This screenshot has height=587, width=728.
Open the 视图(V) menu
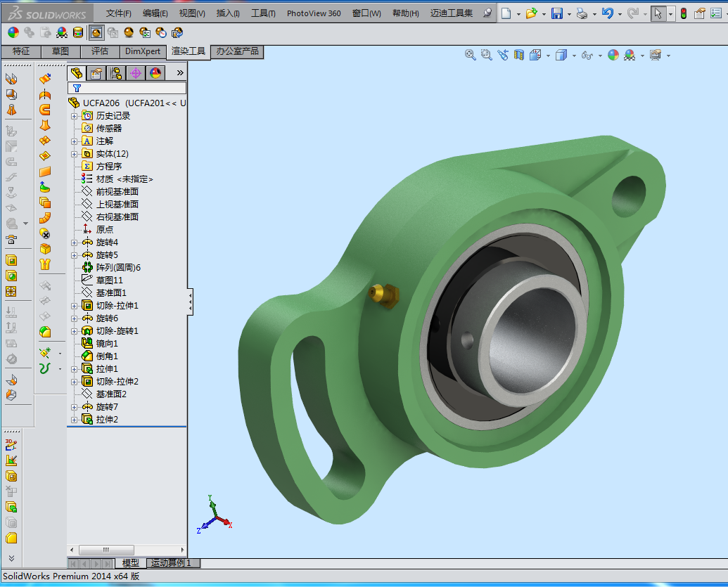pyautogui.click(x=192, y=13)
